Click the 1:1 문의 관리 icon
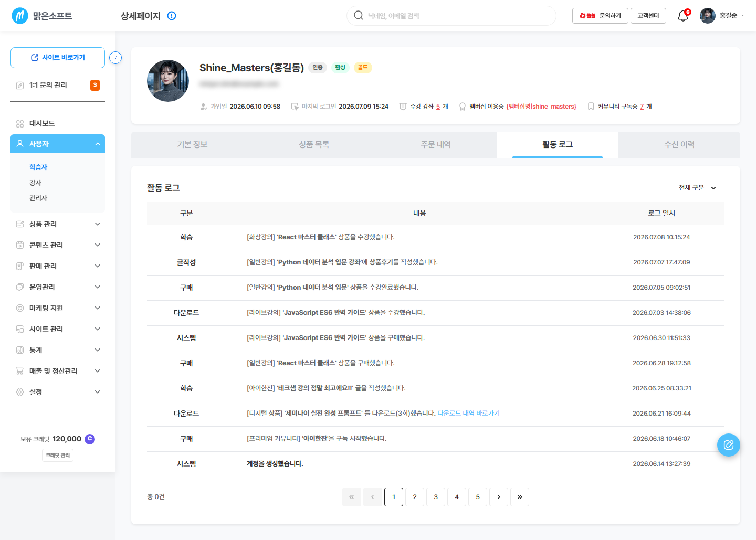The width and height of the screenshot is (756, 540). 20,85
